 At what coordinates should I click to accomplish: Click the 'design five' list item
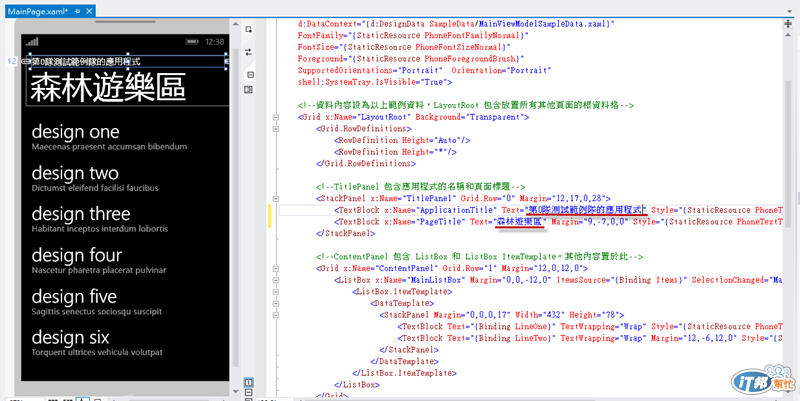[74, 296]
